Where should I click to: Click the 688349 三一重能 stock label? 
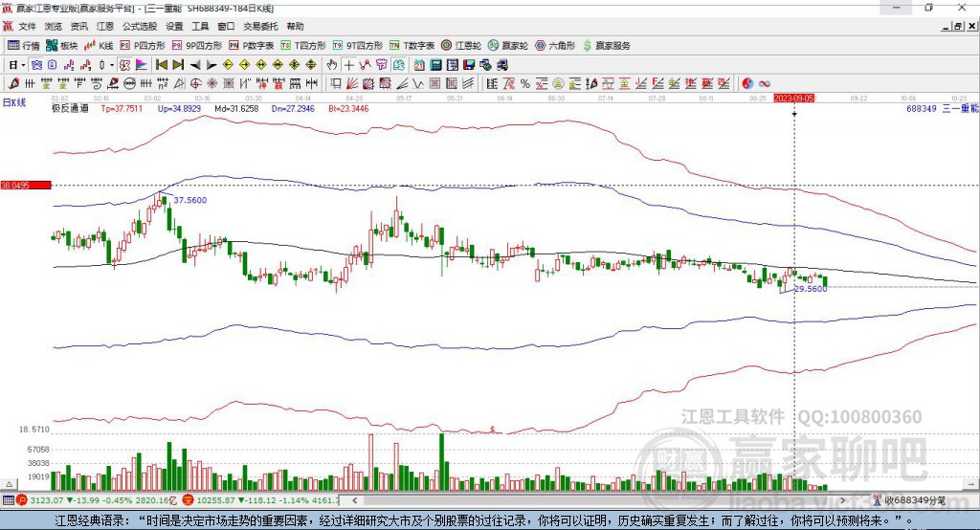tap(943, 109)
